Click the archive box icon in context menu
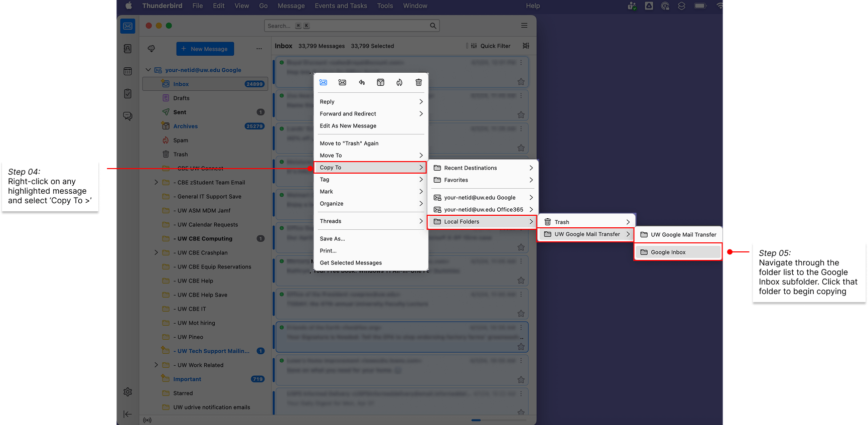868x425 pixels. [x=380, y=82]
